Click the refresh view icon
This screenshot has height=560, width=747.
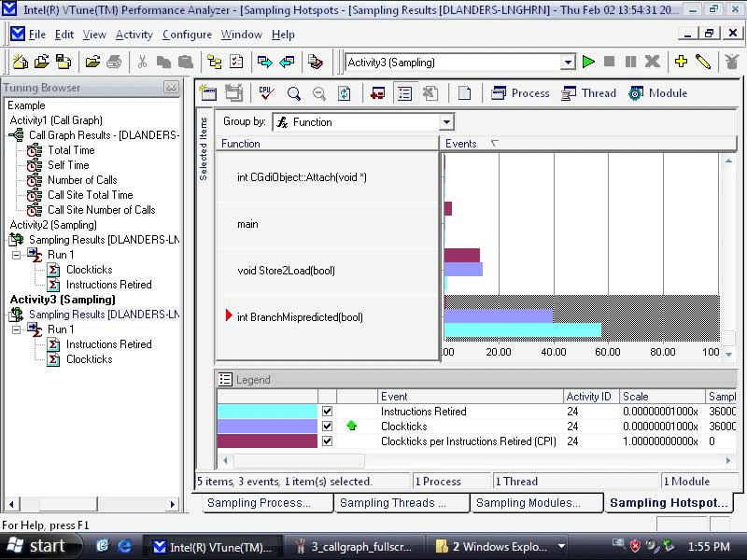[344, 93]
